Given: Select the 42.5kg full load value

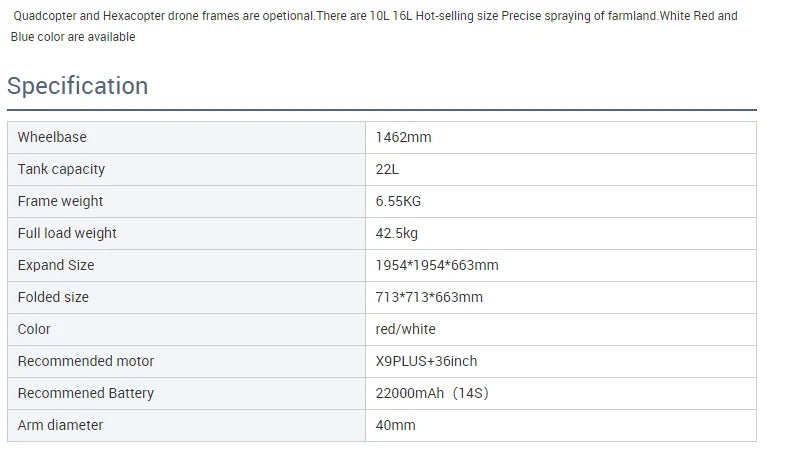Looking at the screenshot, I should tap(397, 233).
